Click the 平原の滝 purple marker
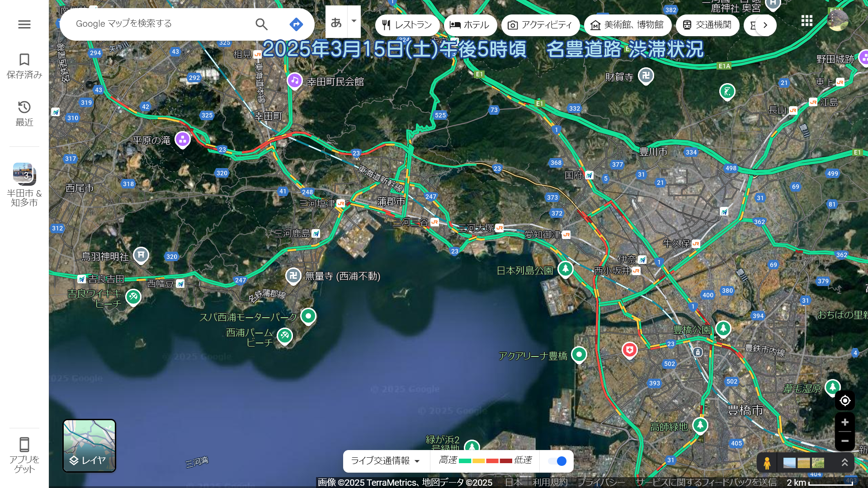This screenshot has height=488, width=868. click(x=183, y=140)
